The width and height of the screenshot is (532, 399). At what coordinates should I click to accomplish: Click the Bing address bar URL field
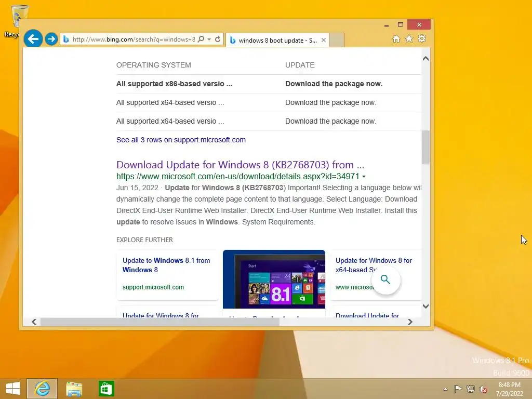pos(134,39)
